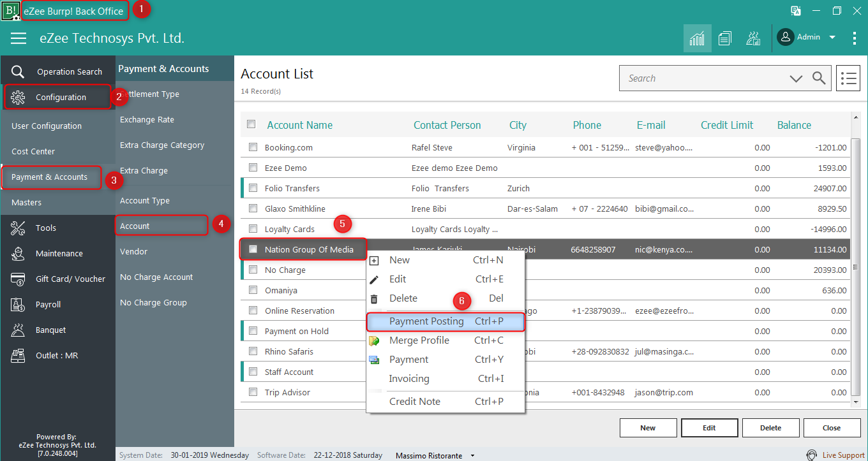Screen dimensions: 868x461
Task: Choose Invoicing in the context menu
Action: (445, 379)
